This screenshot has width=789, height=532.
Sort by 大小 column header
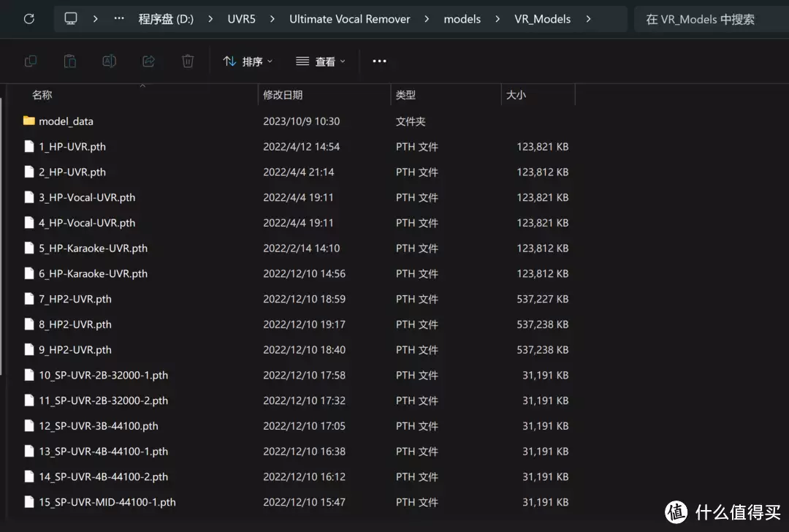(x=516, y=95)
